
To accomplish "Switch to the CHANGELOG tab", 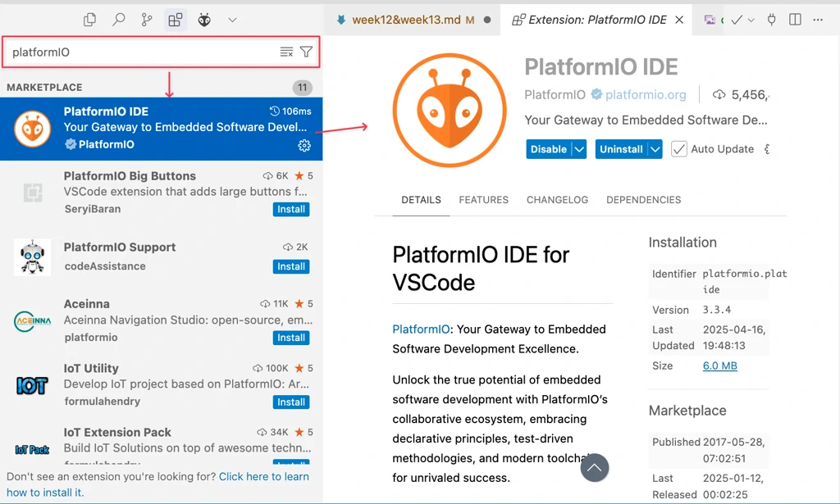I will [557, 200].
